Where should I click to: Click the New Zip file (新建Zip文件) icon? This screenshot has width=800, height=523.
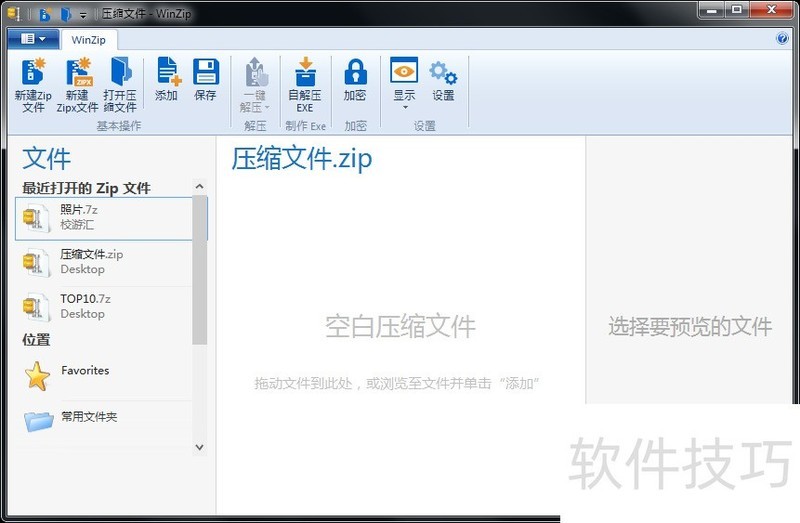(x=33, y=71)
